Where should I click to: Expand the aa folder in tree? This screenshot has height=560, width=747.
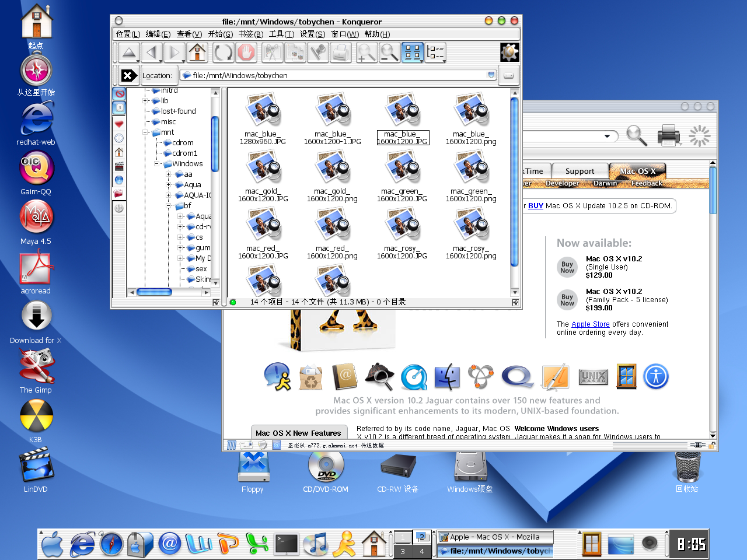coord(168,174)
